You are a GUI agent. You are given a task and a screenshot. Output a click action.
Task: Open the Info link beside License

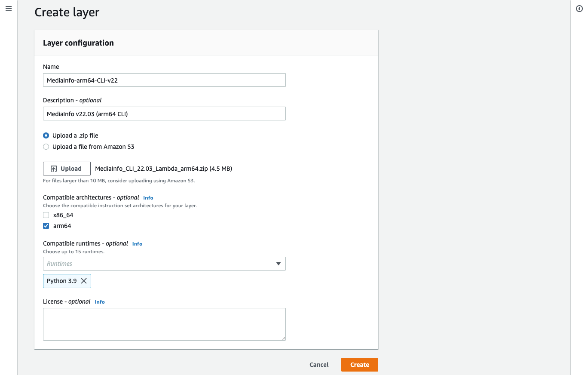click(99, 302)
